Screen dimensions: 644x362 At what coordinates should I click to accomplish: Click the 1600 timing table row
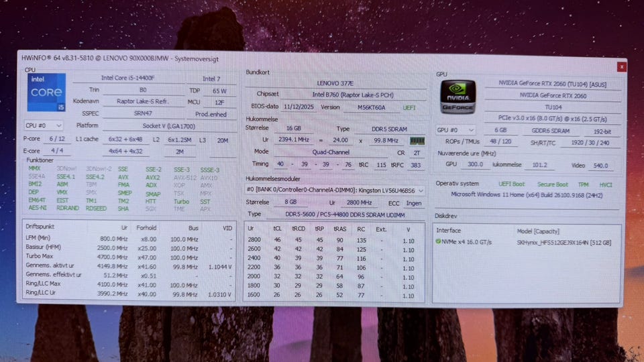coord(333,295)
